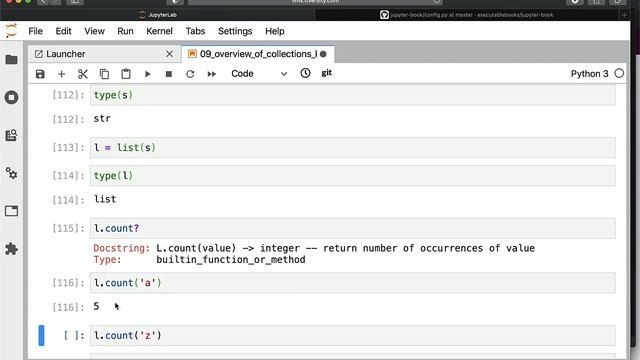
Task: Open the file browser folder sidebar icon
Action: (11, 60)
